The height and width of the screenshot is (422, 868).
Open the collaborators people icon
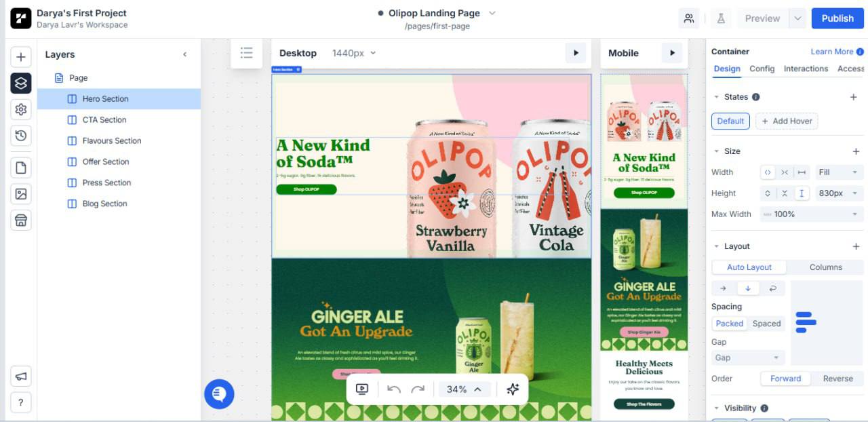[689, 18]
